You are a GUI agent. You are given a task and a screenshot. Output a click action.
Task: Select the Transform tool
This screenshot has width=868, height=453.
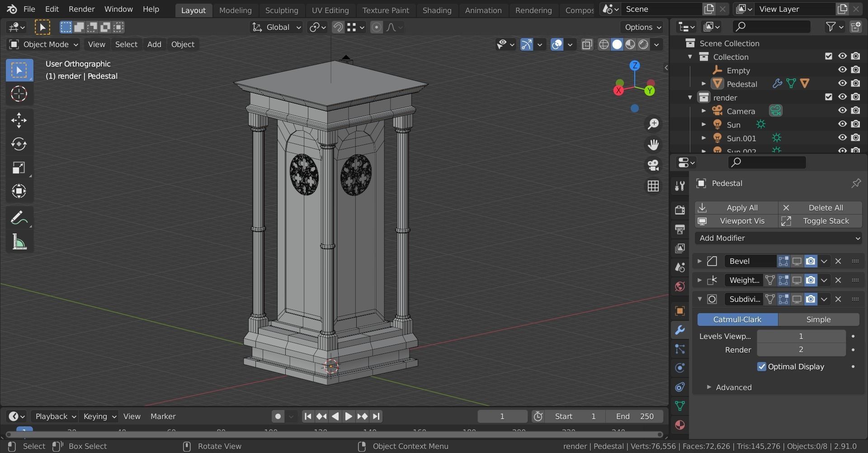[19, 191]
